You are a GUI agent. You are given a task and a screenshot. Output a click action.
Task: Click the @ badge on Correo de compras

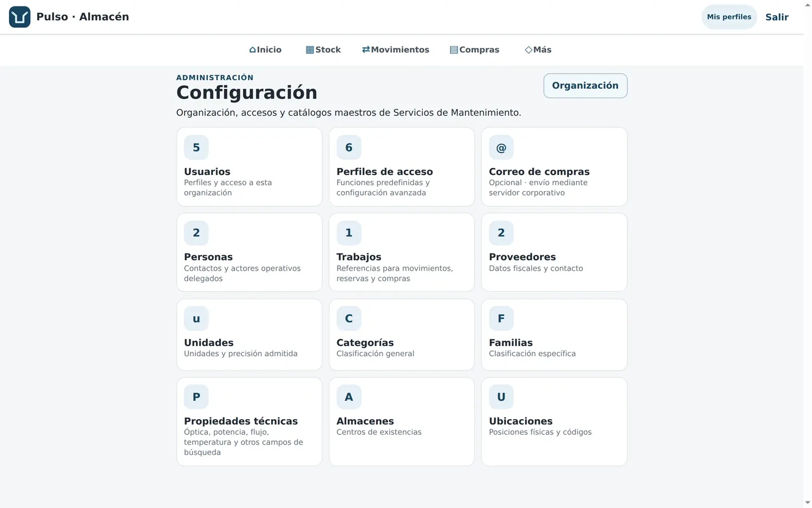tap(501, 147)
